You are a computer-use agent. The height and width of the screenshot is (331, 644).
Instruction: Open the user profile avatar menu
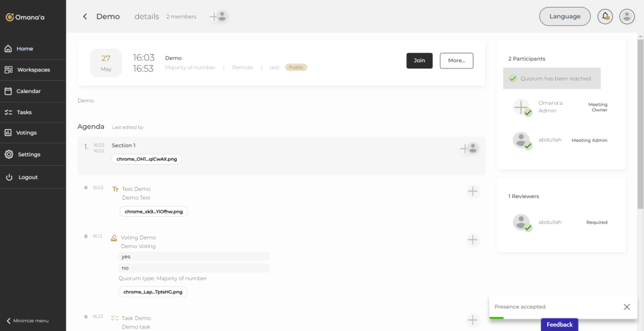(x=626, y=16)
